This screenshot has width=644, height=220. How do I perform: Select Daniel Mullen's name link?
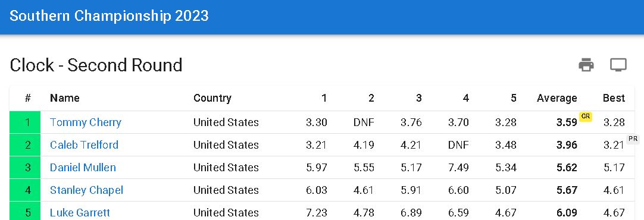click(x=83, y=168)
